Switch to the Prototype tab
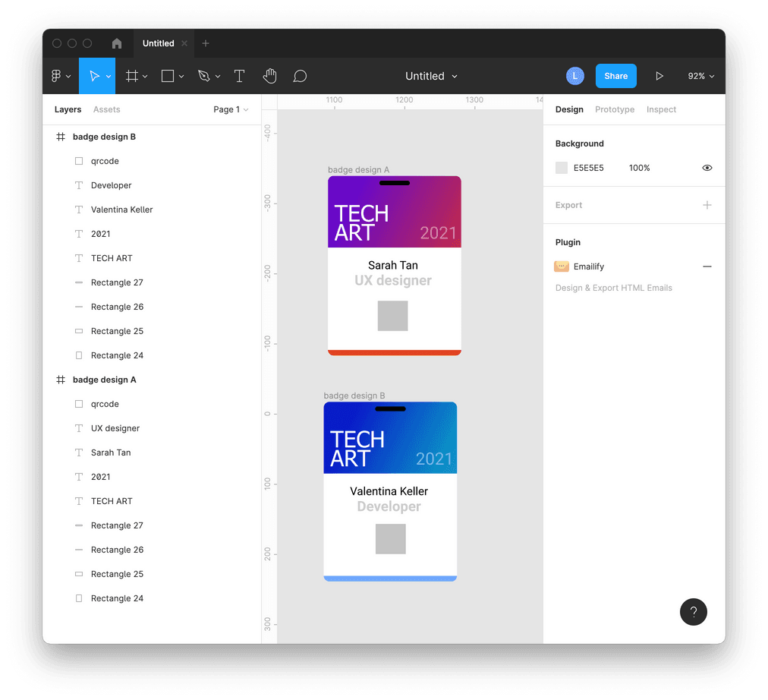The image size is (768, 700). click(x=615, y=109)
